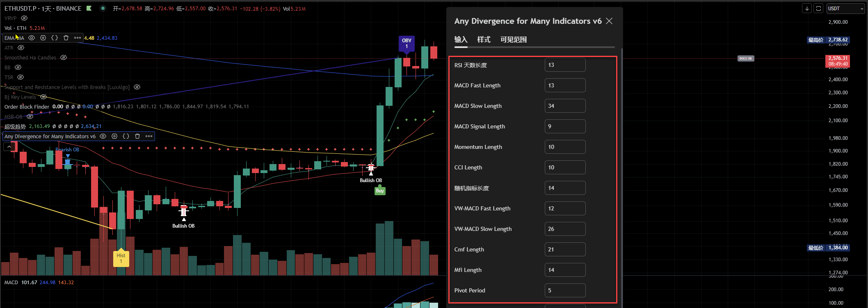
Task: Collapse the indicator legend list
Action: 9,146
